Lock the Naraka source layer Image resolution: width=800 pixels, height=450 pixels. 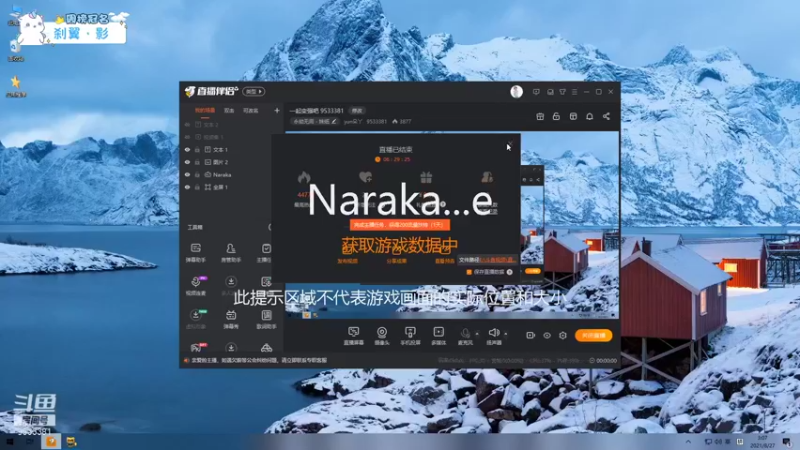(x=197, y=174)
